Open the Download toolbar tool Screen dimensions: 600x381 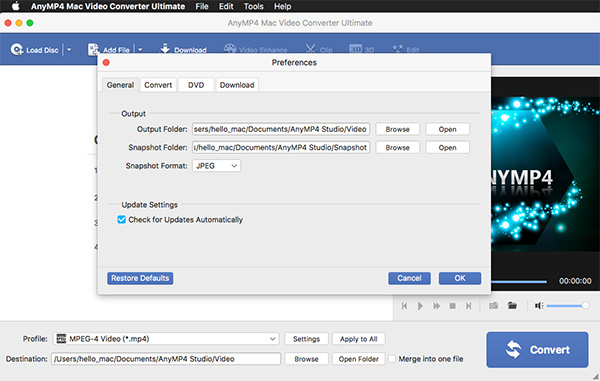pos(183,49)
